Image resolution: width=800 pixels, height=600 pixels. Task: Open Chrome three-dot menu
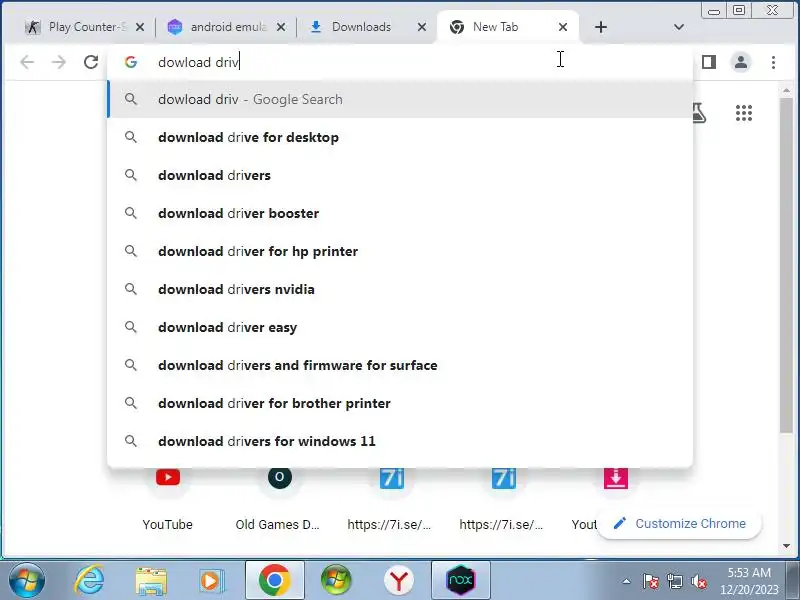pos(773,62)
